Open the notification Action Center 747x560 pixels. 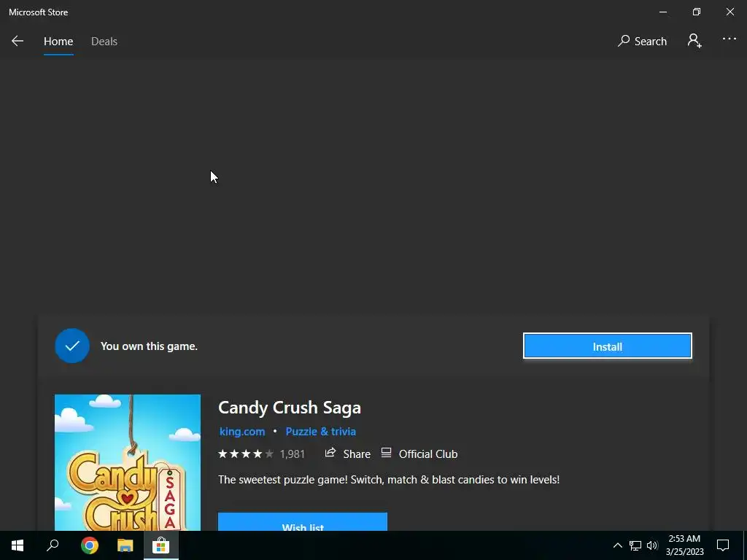coord(723,545)
